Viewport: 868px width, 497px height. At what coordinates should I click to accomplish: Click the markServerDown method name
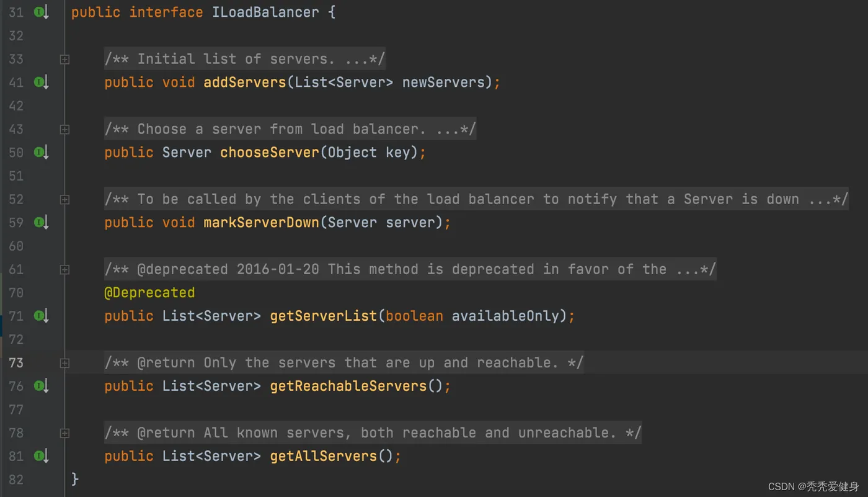[261, 222]
